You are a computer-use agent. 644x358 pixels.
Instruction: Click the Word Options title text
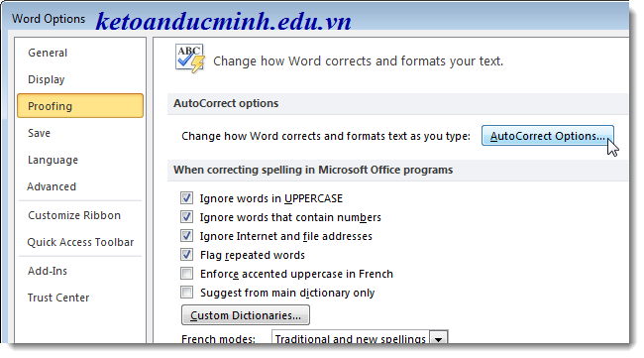point(49,19)
